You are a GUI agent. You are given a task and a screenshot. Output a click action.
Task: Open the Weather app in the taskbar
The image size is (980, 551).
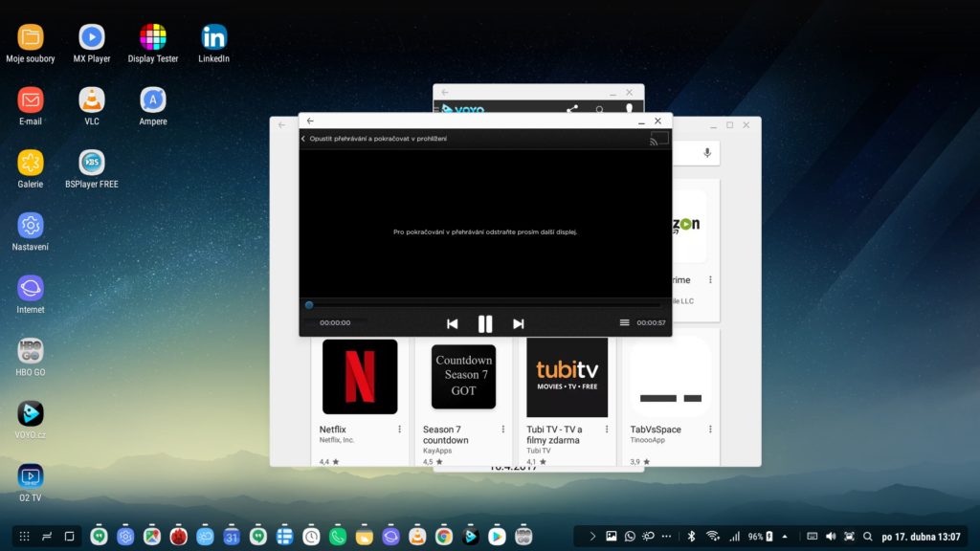click(205, 536)
